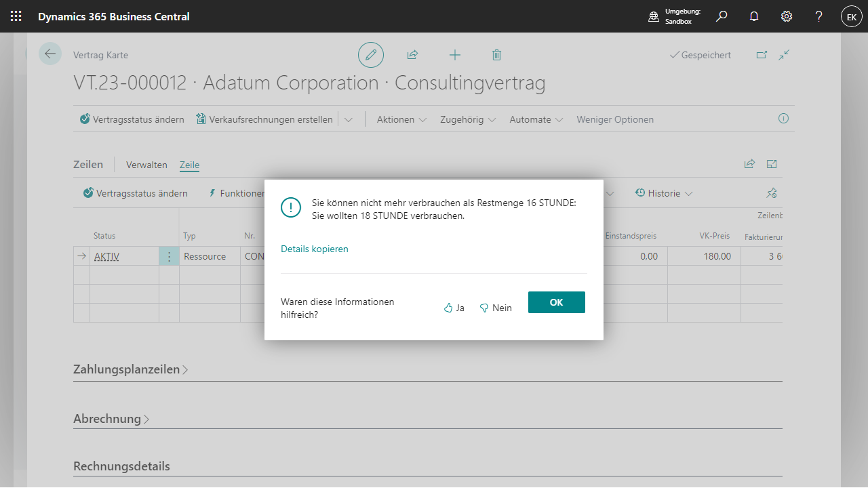Go back with the arrow button

pos(50,54)
